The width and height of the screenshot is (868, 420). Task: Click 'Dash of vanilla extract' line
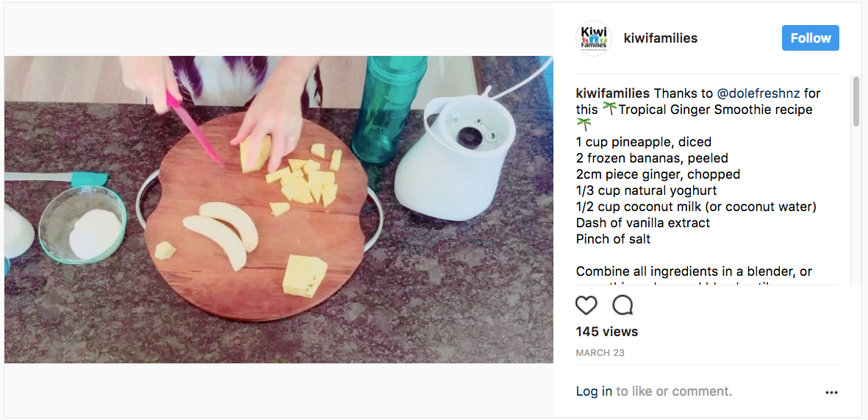click(x=644, y=223)
